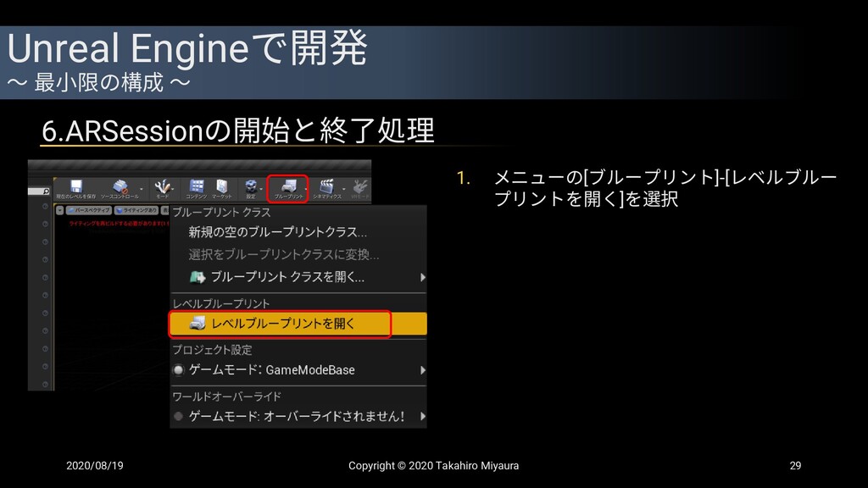
Task: Click the red lighting rebuild warning text
Action: (119, 224)
